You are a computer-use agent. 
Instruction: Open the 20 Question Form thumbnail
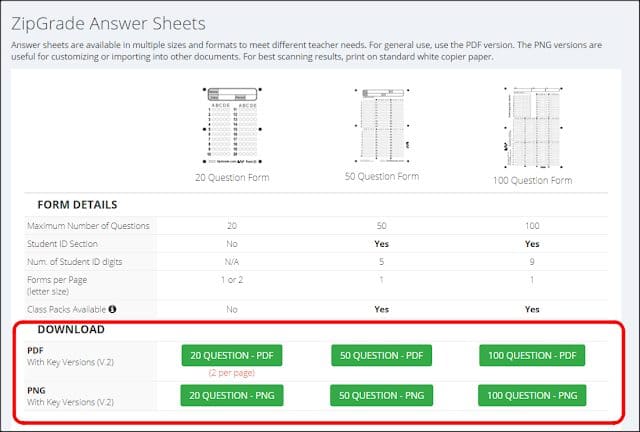pos(232,126)
